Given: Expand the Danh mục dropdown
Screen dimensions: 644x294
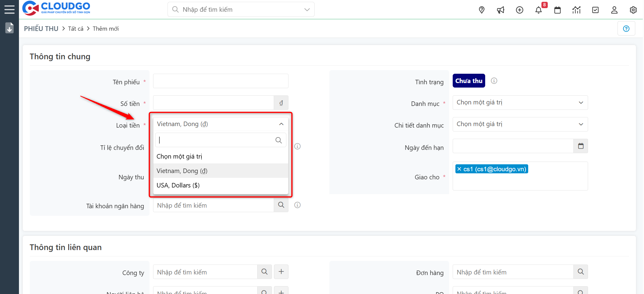Looking at the screenshot, I should tap(520, 103).
